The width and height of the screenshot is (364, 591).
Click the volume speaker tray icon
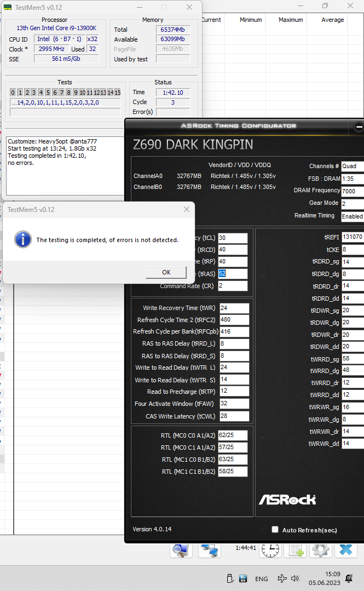294,578
